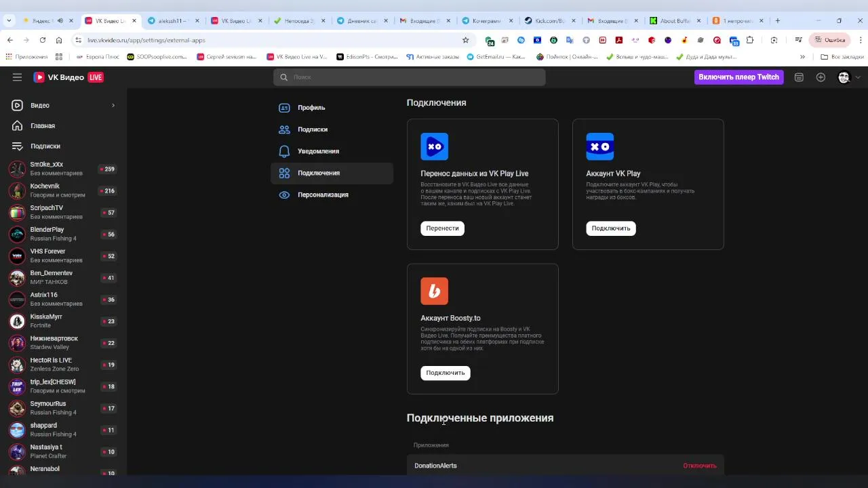The image size is (868, 488).
Task: Open the Sm0ke_xXx channel
Action: tap(62, 169)
